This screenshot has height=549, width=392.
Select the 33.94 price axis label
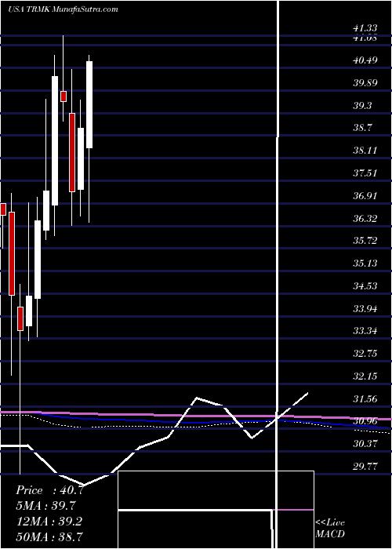pos(365,309)
